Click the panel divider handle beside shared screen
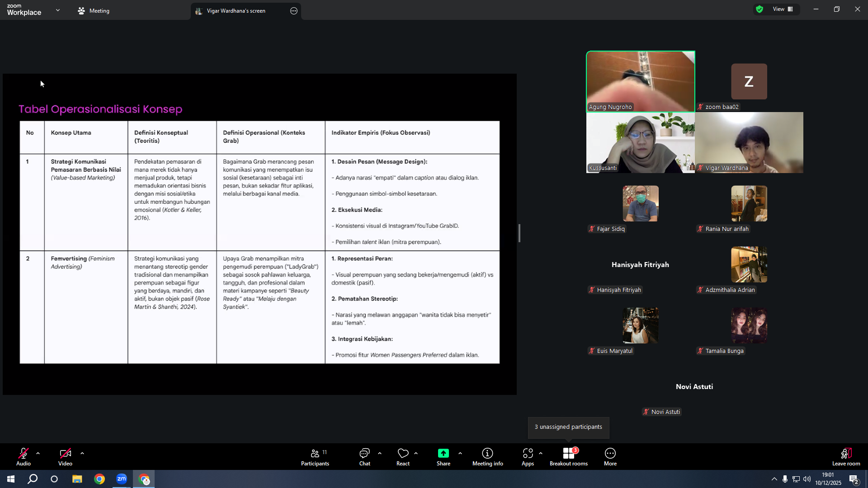Screen dimensions: 868x488 pyautogui.click(x=519, y=233)
